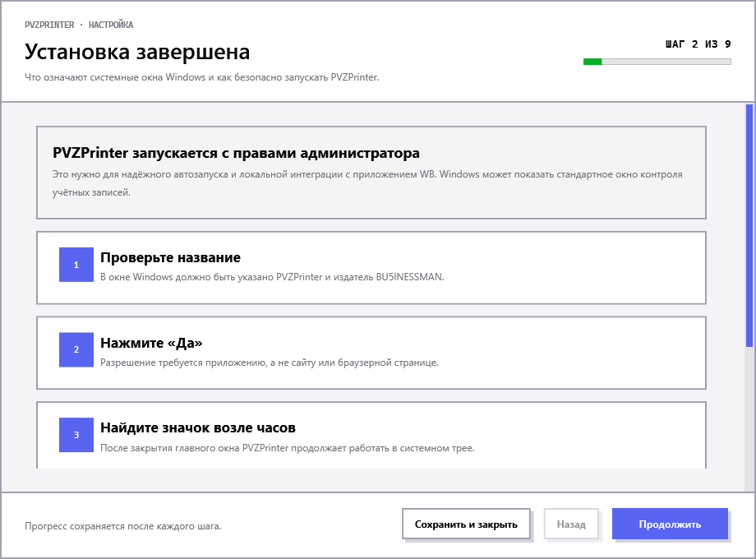Click text about системном трее
756x559 pixels.
[288, 447]
